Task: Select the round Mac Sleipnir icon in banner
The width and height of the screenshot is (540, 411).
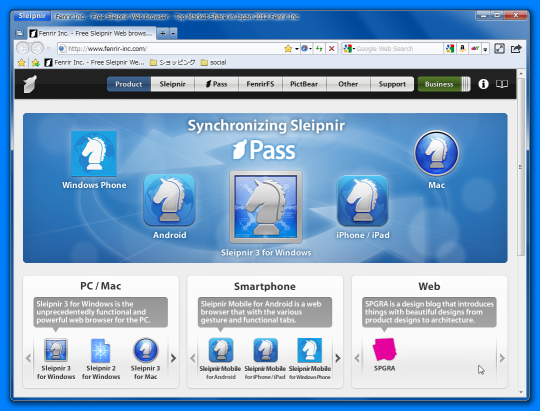Action: pos(436,153)
